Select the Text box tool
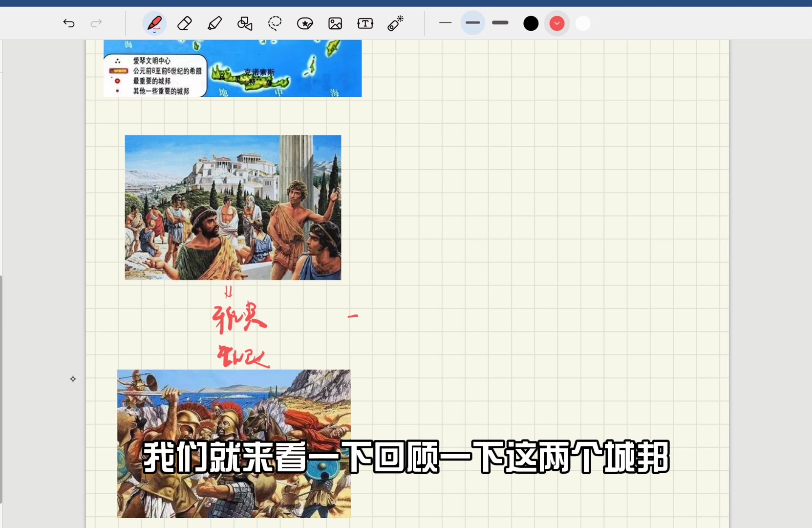Viewport: 812px width, 528px height. click(365, 23)
